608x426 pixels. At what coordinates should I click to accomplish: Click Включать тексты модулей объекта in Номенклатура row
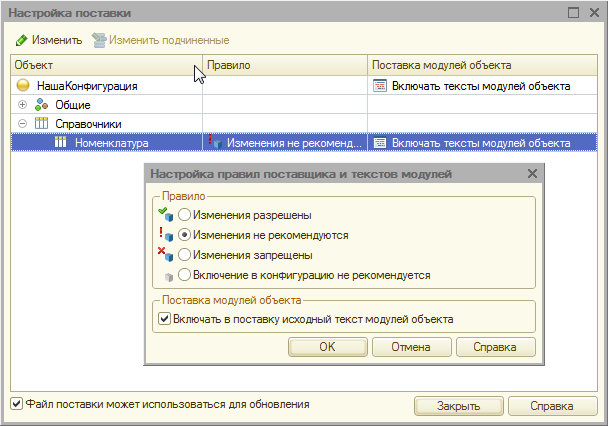(x=481, y=143)
